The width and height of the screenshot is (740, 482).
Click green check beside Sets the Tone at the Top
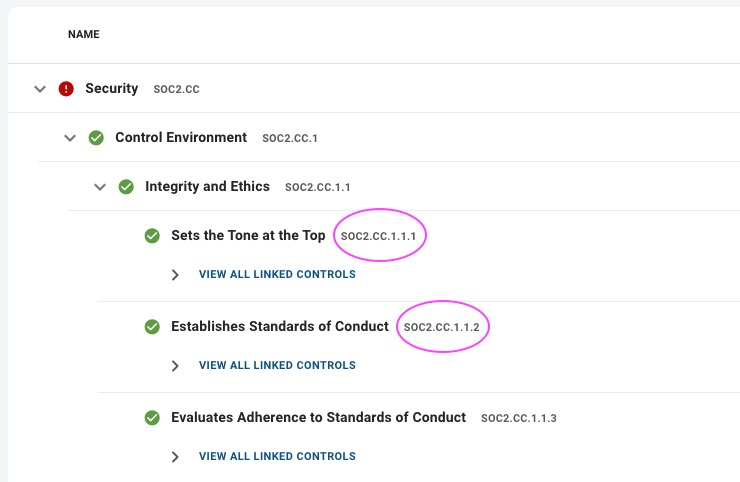[x=152, y=236]
